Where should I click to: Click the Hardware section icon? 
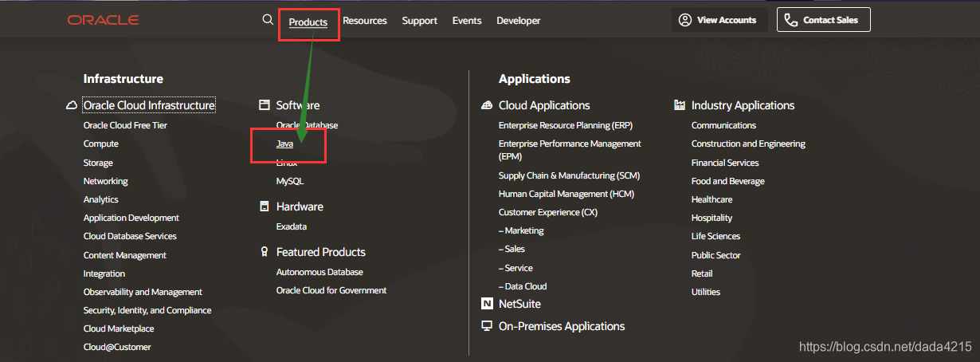tap(265, 207)
